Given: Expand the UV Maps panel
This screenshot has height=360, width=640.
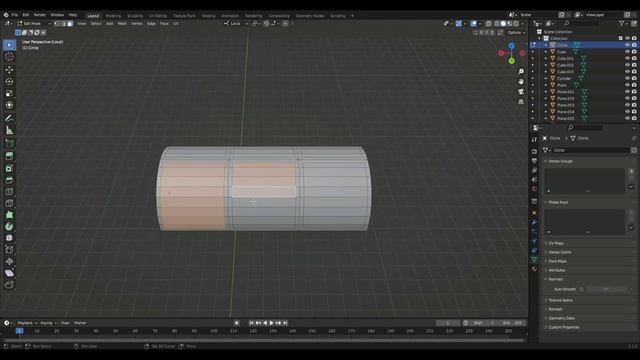Looking at the screenshot, I should click(x=556, y=243).
